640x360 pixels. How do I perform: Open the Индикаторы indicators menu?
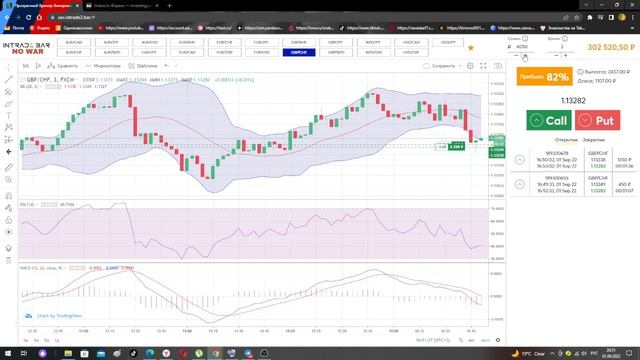pyautogui.click(x=102, y=66)
